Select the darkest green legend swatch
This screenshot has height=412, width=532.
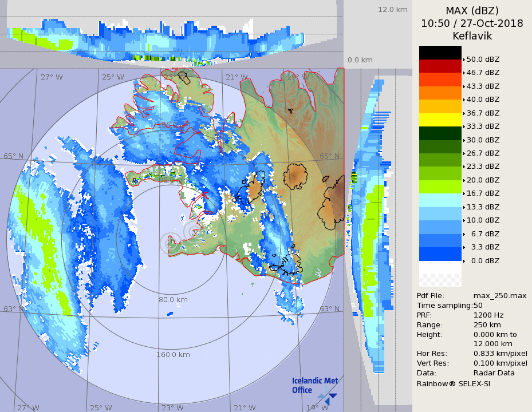(440, 133)
